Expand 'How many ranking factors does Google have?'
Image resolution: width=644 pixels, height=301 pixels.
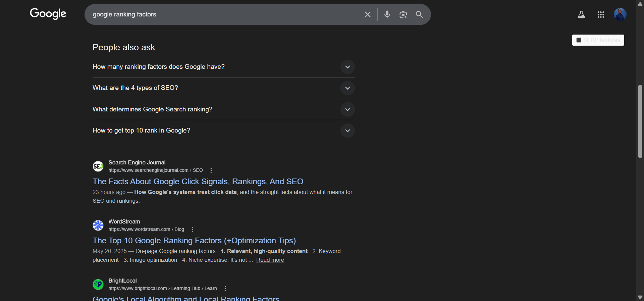point(223,67)
